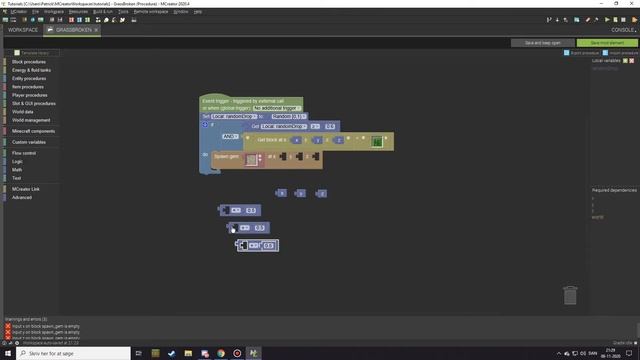Open the Resources menu

[x=78, y=12]
